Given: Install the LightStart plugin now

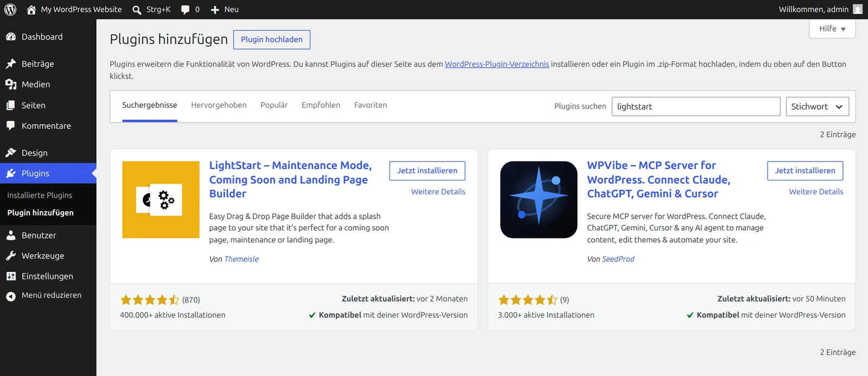Looking at the screenshot, I should click(427, 171).
